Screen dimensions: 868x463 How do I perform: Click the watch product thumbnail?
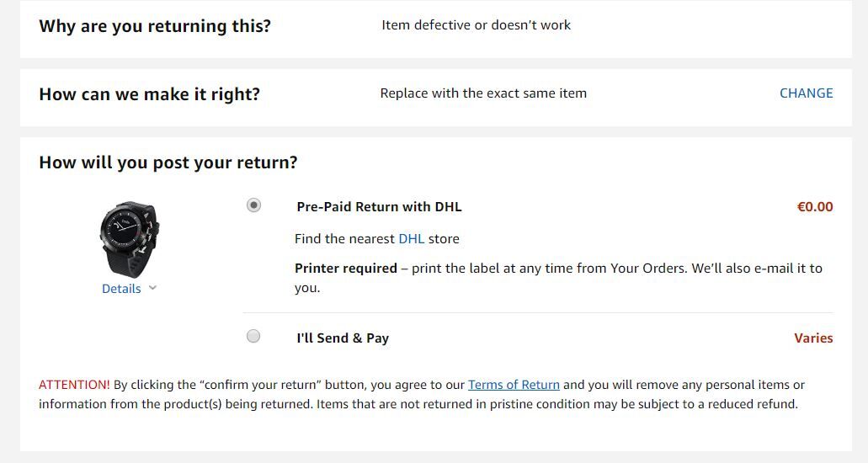pyautogui.click(x=130, y=239)
